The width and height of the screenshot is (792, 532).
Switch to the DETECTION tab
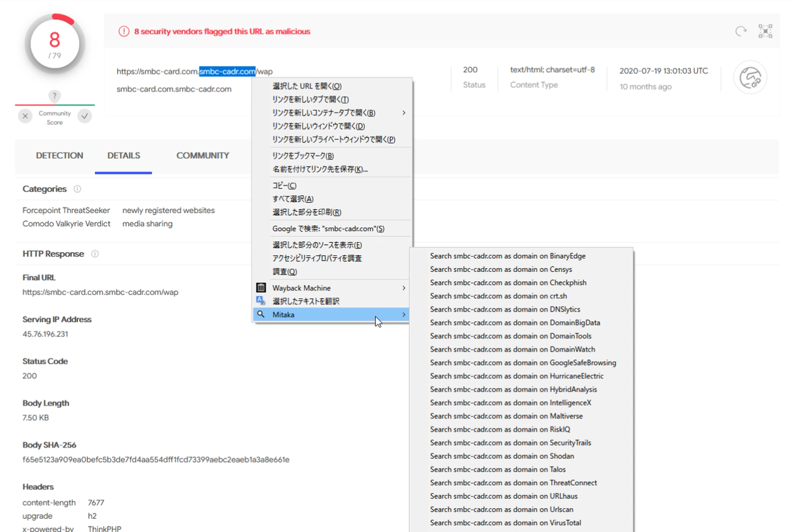click(x=59, y=156)
